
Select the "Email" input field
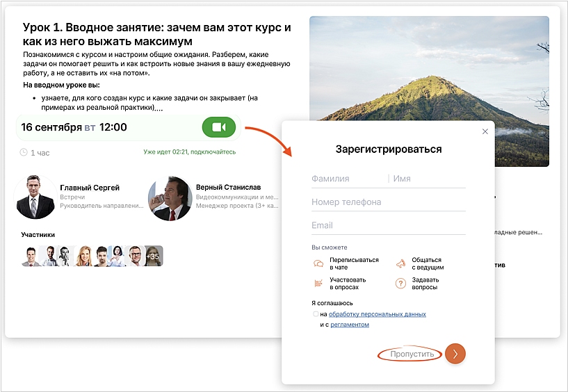[388, 225]
